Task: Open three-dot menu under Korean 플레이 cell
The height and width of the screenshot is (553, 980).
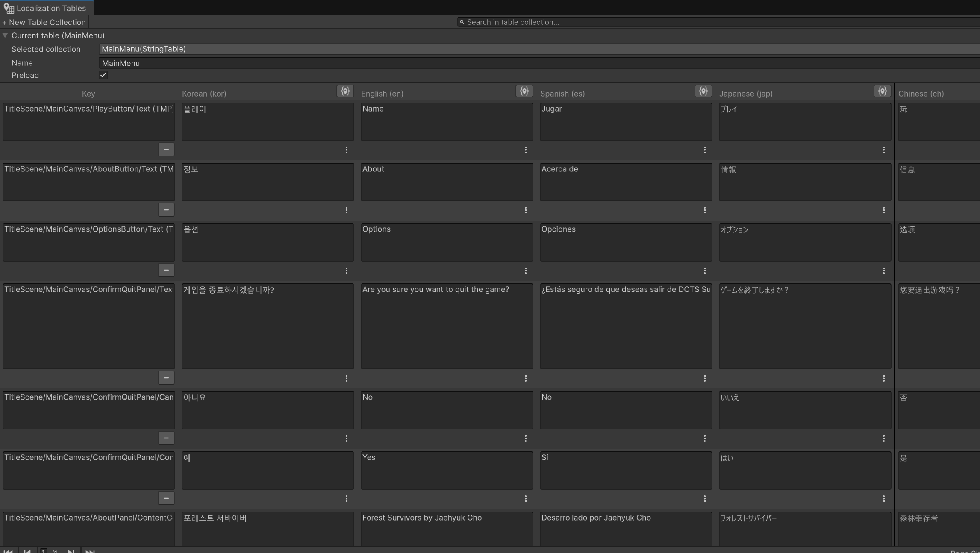Action: tap(347, 150)
